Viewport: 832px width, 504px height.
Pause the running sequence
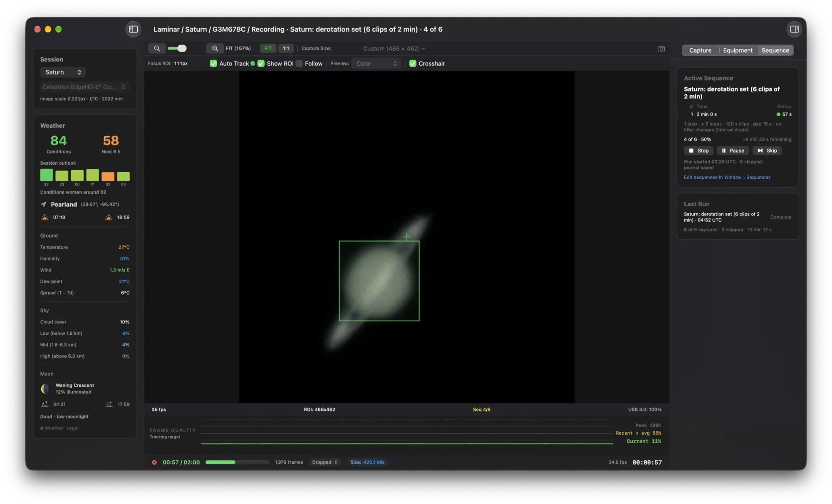click(x=733, y=151)
